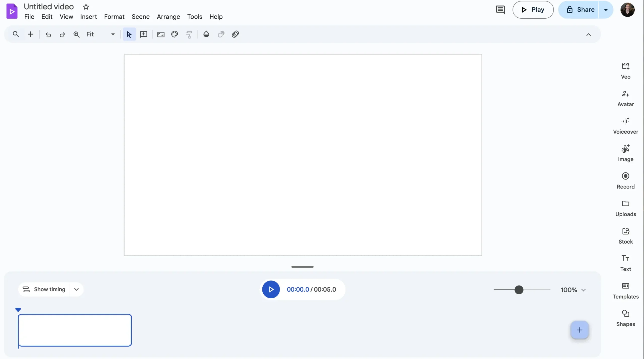Expand the Fit zoom dropdown

tap(113, 34)
